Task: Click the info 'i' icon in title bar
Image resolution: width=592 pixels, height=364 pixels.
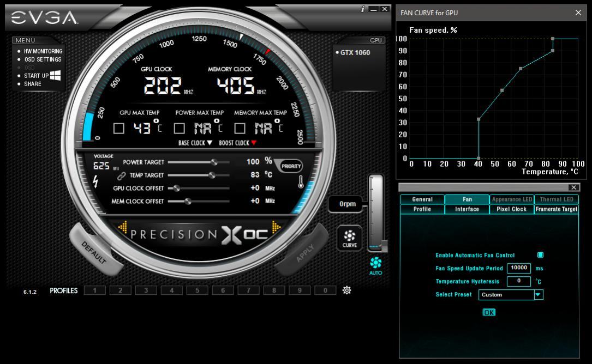Action: pos(362,9)
